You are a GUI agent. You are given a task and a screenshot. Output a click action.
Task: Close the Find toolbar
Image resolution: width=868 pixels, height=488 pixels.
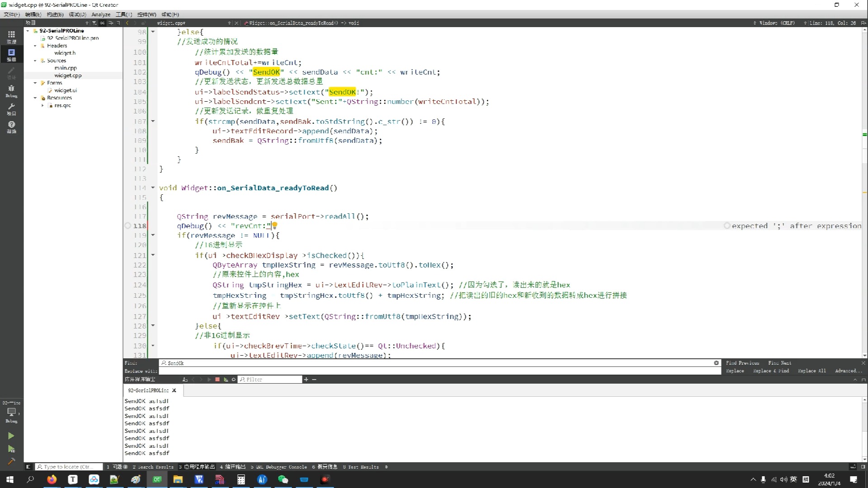pyautogui.click(x=863, y=363)
